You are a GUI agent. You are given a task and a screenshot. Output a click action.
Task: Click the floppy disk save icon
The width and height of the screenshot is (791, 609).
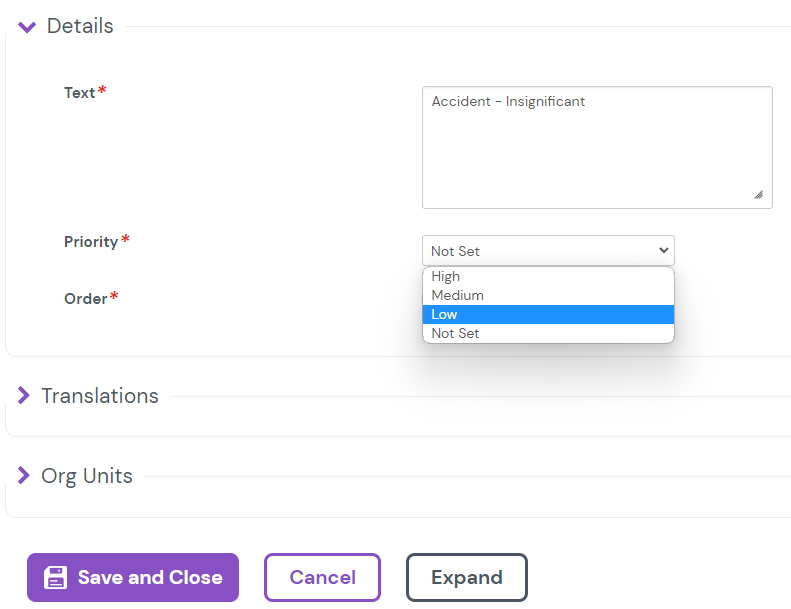tap(56, 578)
